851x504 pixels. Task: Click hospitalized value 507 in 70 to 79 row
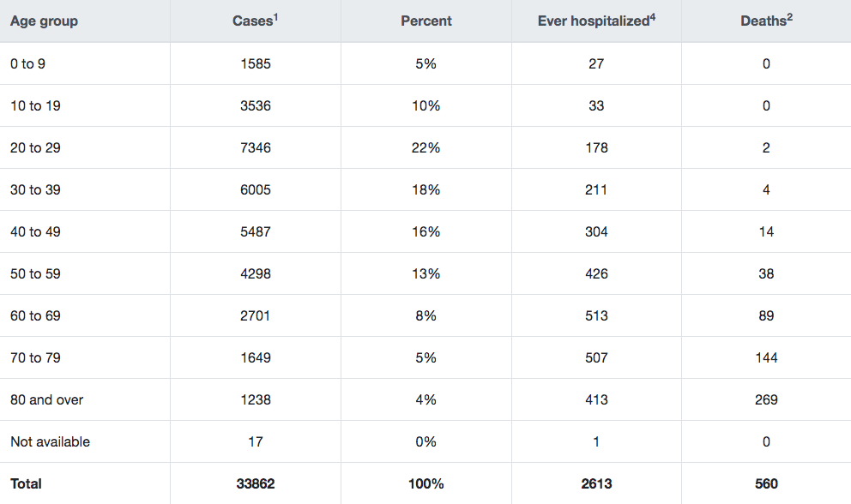tap(596, 357)
